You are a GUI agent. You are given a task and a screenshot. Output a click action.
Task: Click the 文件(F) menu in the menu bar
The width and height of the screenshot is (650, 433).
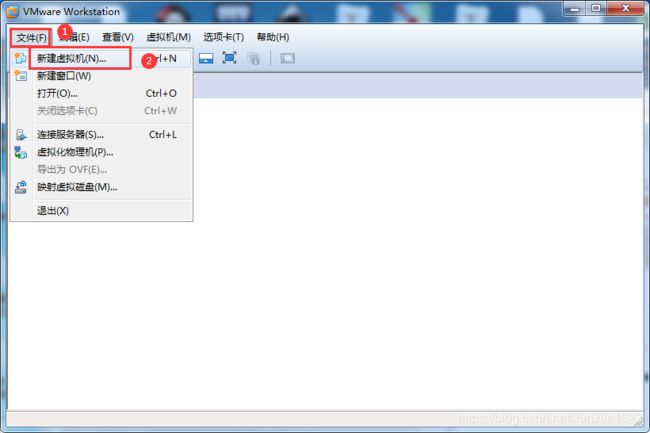(x=31, y=38)
